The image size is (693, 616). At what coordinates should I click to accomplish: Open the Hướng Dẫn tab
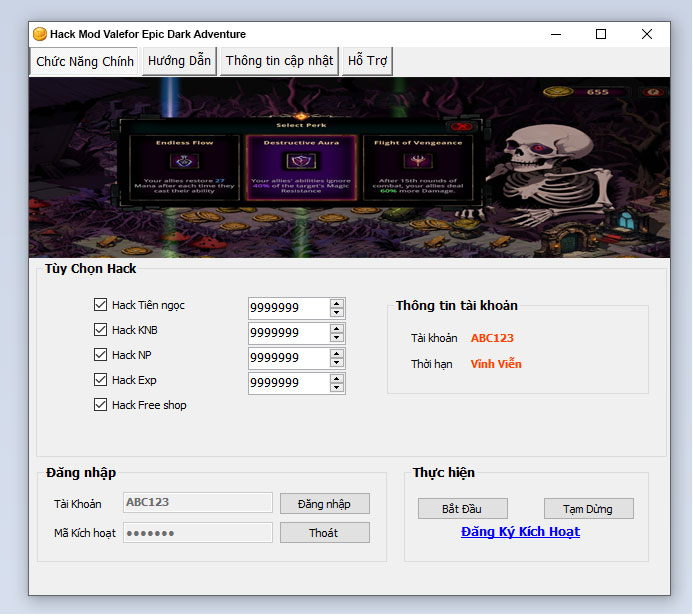[179, 61]
